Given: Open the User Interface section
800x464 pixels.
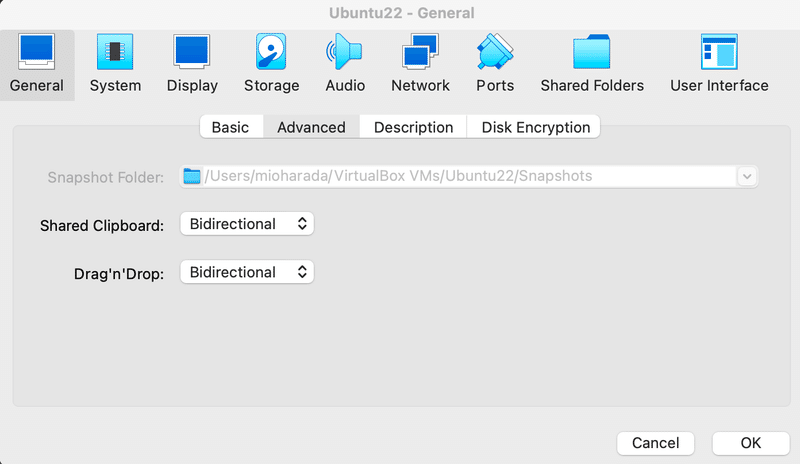Looking at the screenshot, I should point(719,65).
